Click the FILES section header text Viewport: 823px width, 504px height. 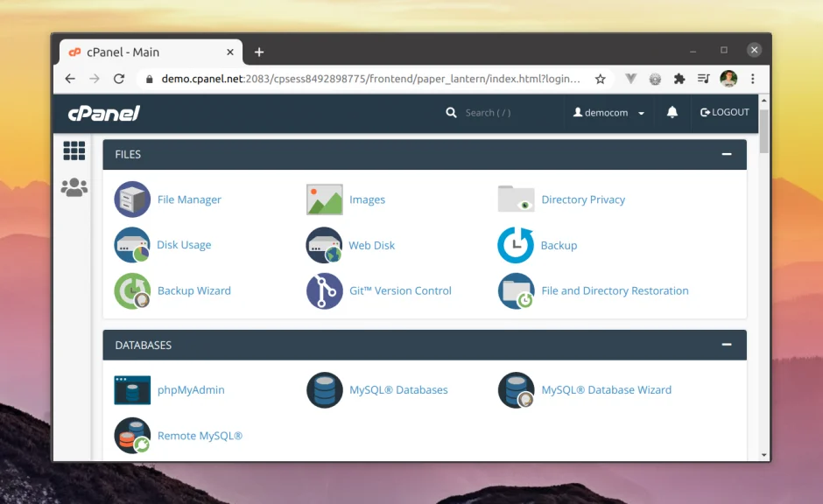pyautogui.click(x=128, y=154)
